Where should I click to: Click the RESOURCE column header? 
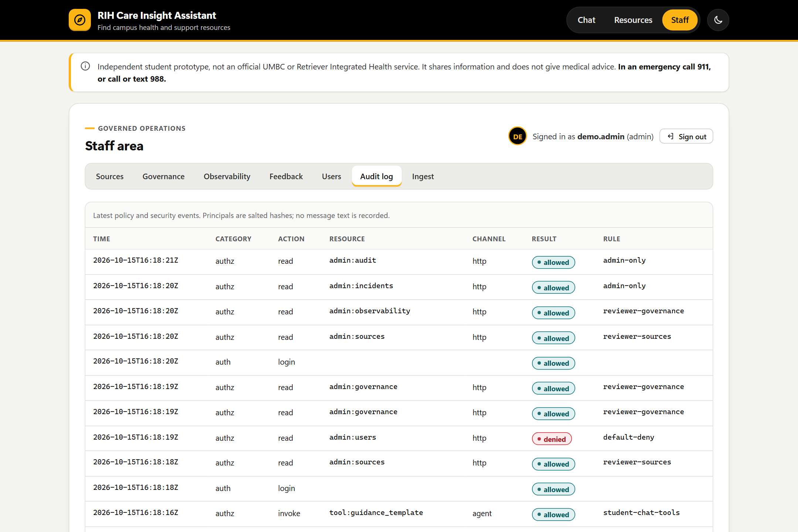[347, 239]
